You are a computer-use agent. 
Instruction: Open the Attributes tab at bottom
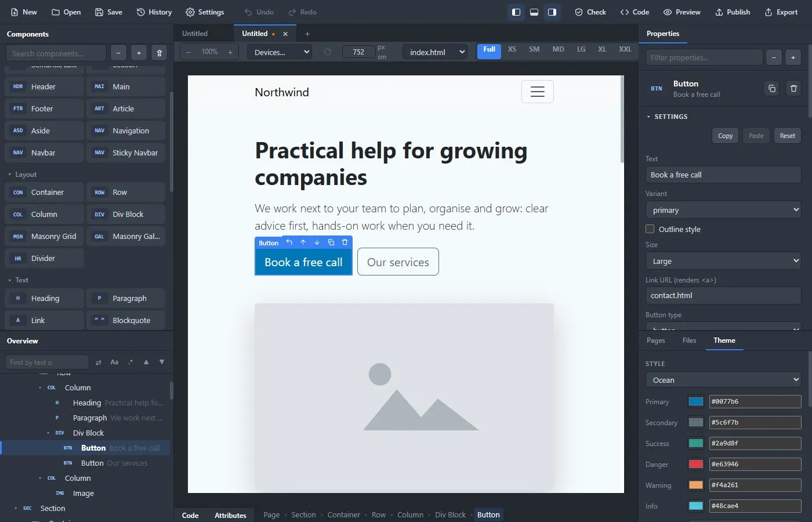pos(230,515)
